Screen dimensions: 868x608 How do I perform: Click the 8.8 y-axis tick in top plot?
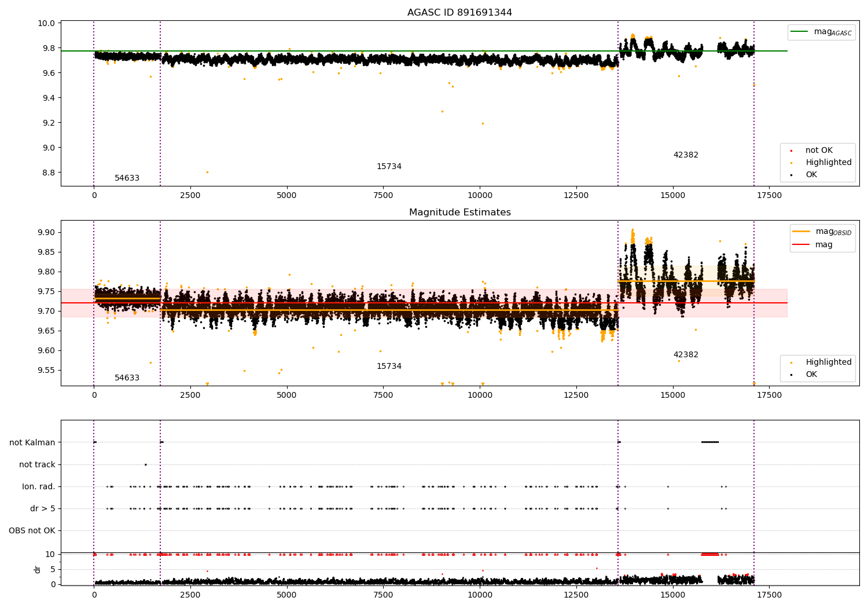[50, 173]
